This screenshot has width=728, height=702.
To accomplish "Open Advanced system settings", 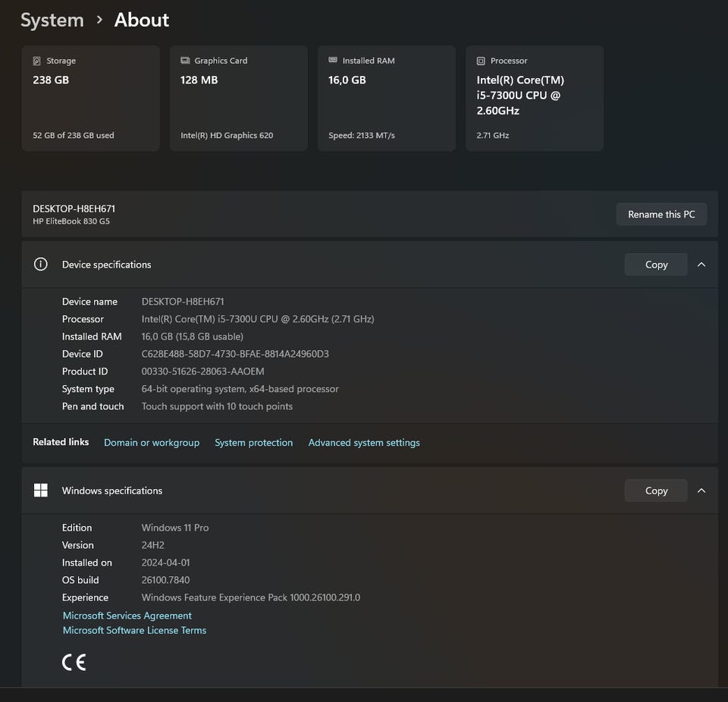I will click(364, 443).
